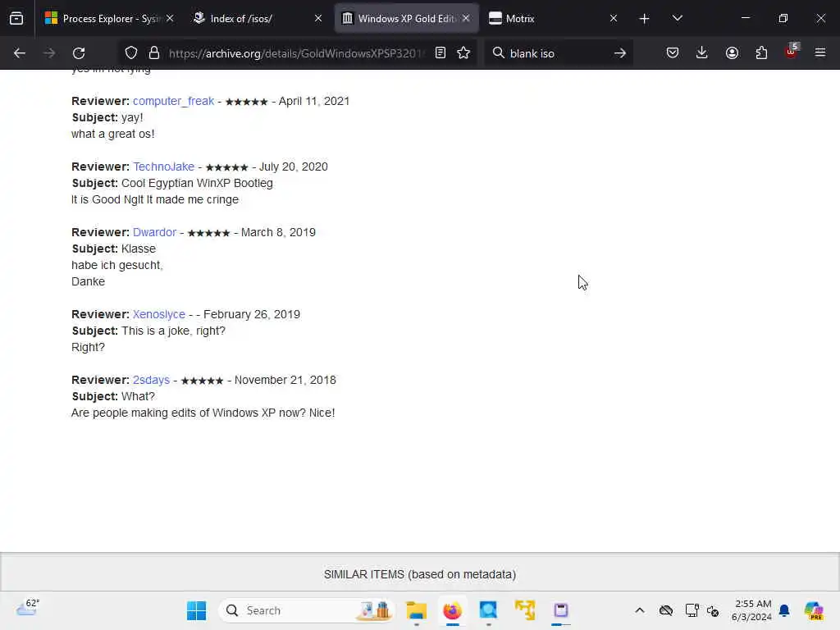Open weather widget showing 62°
Image resolution: width=840 pixels, height=630 pixels.
(28, 608)
